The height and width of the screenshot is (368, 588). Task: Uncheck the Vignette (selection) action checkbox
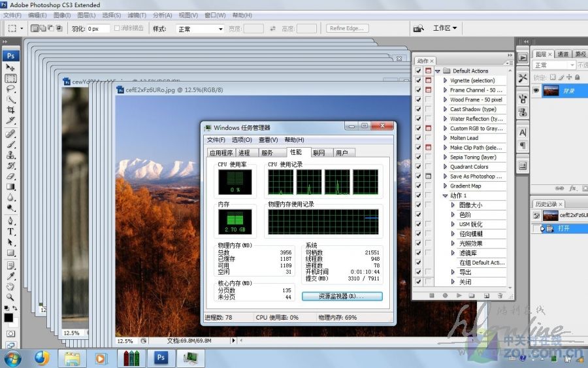coord(418,80)
